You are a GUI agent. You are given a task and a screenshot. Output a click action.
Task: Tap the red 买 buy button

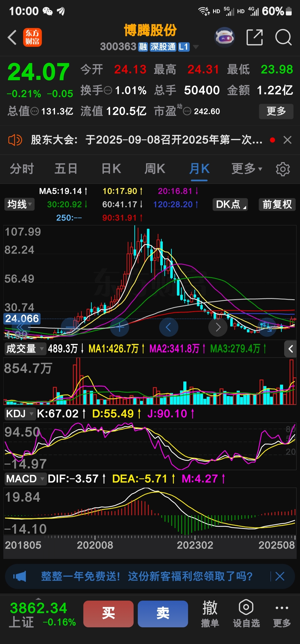[x=108, y=614]
